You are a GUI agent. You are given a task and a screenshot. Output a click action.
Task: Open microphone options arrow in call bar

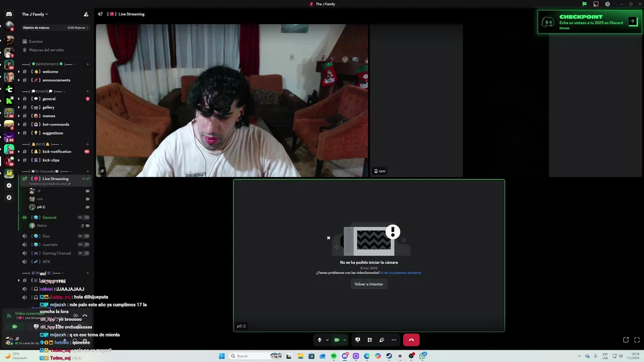point(327,340)
